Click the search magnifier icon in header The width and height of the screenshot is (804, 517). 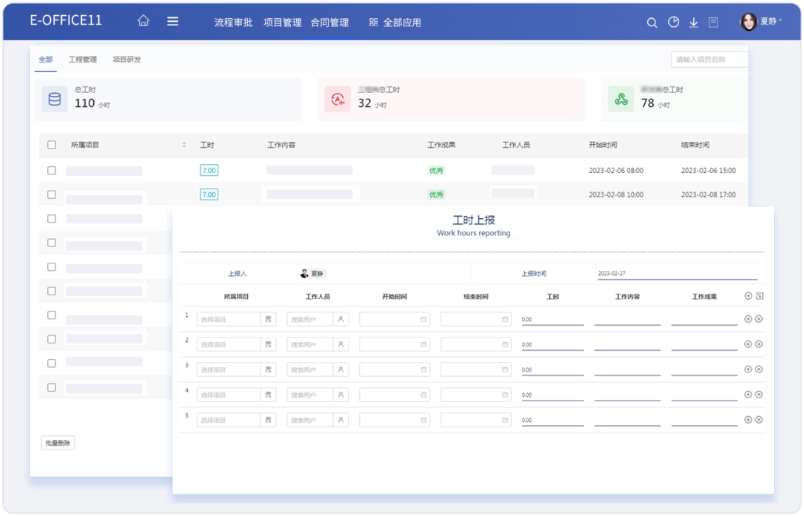click(652, 22)
